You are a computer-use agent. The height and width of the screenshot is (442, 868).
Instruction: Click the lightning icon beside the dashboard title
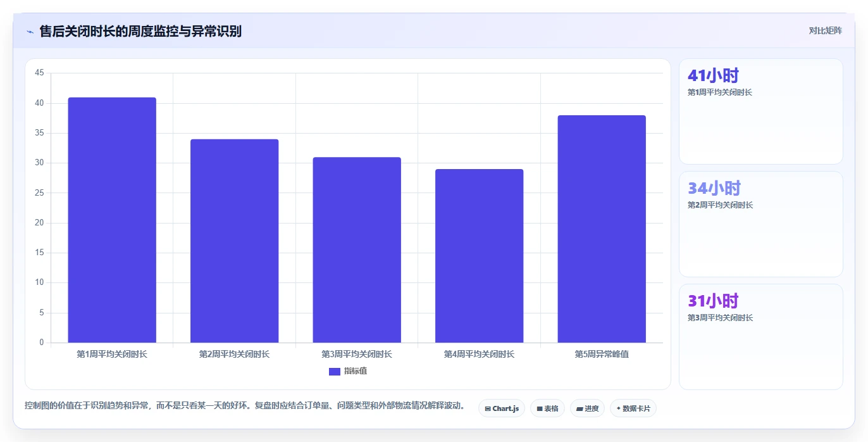(x=30, y=32)
